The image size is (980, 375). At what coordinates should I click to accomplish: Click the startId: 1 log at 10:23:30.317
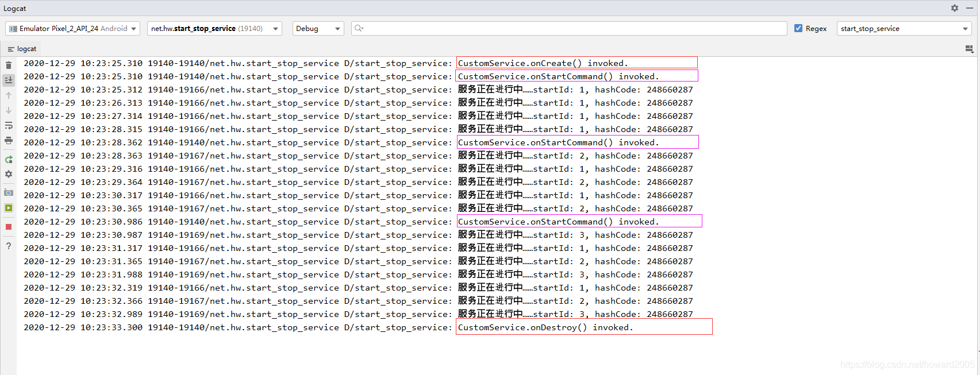click(x=575, y=195)
